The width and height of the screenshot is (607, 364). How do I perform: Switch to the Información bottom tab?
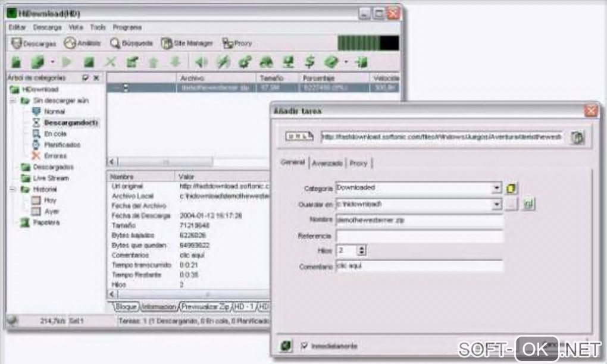[x=158, y=307]
